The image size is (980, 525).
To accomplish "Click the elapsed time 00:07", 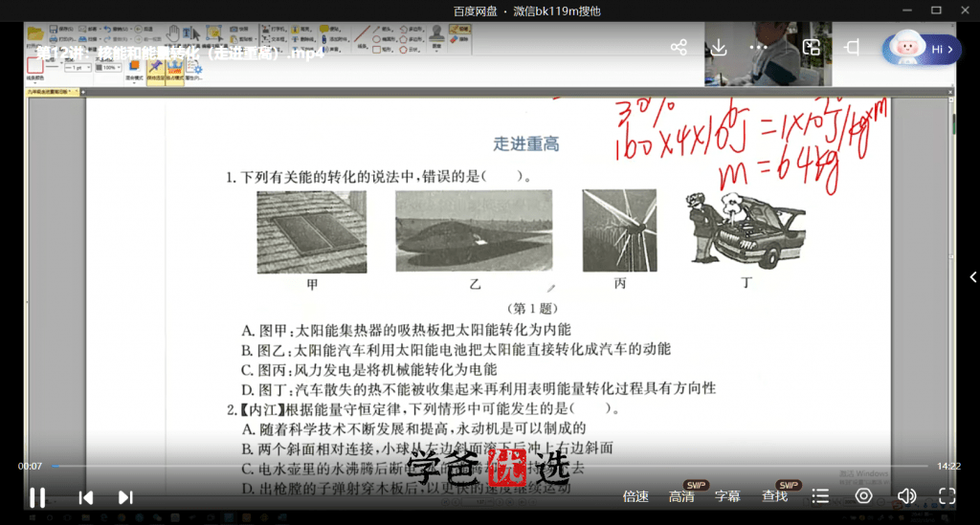I will coord(30,466).
